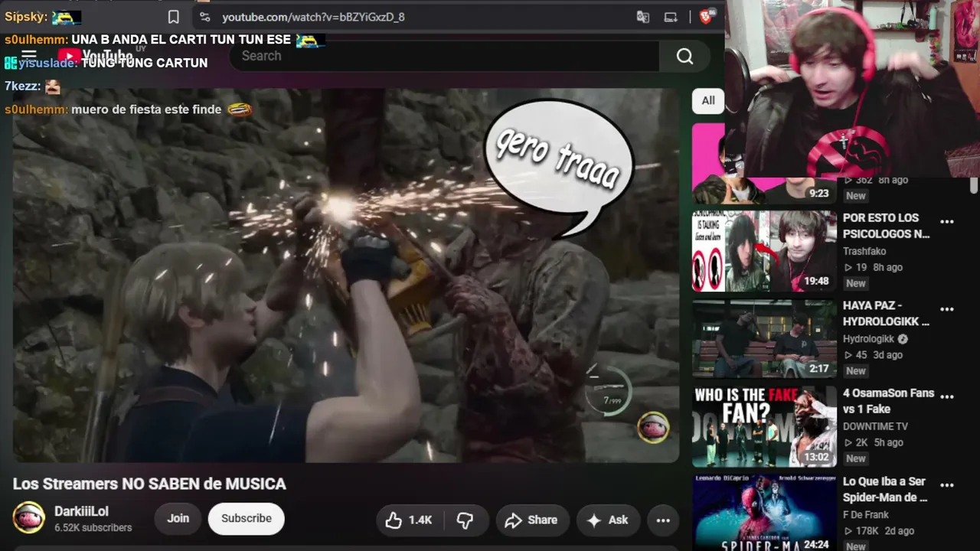Click the Join button
This screenshot has height=551, width=980.
178,519
